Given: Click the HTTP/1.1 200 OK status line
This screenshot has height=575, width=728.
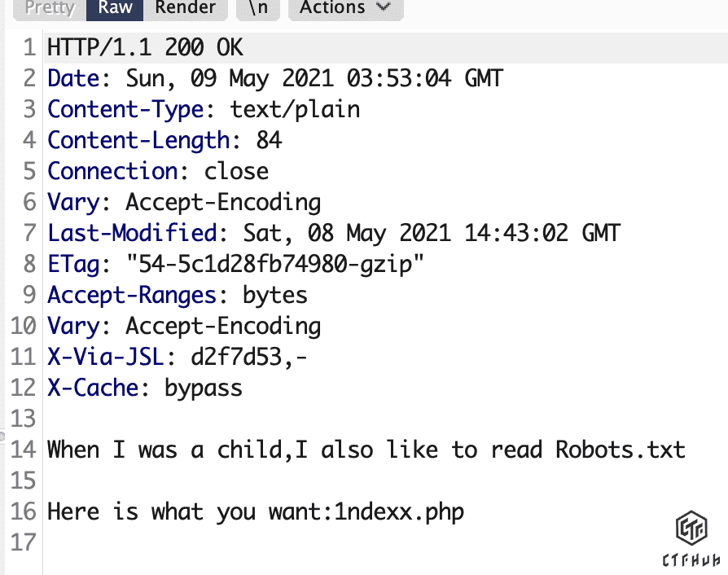Looking at the screenshot, I should [145, 47].
